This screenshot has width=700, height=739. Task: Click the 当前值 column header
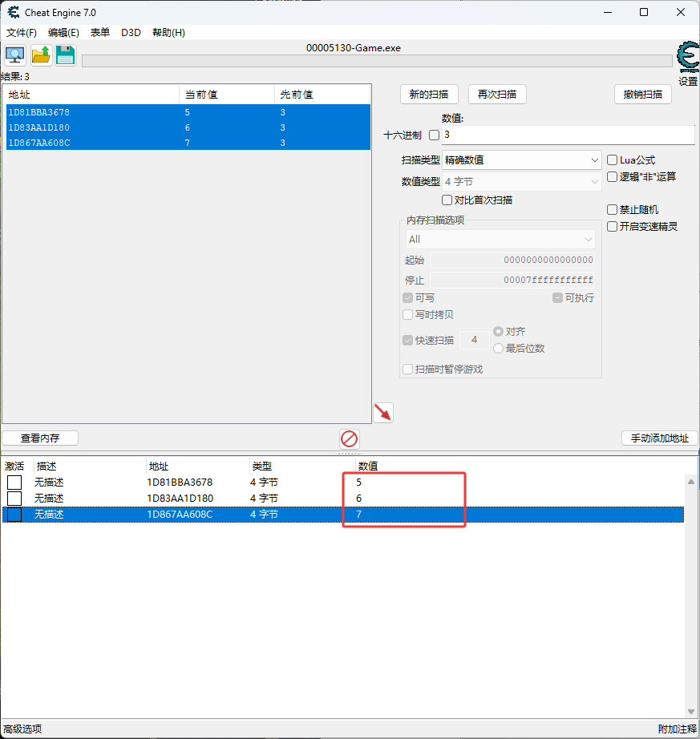coord(227,95)
